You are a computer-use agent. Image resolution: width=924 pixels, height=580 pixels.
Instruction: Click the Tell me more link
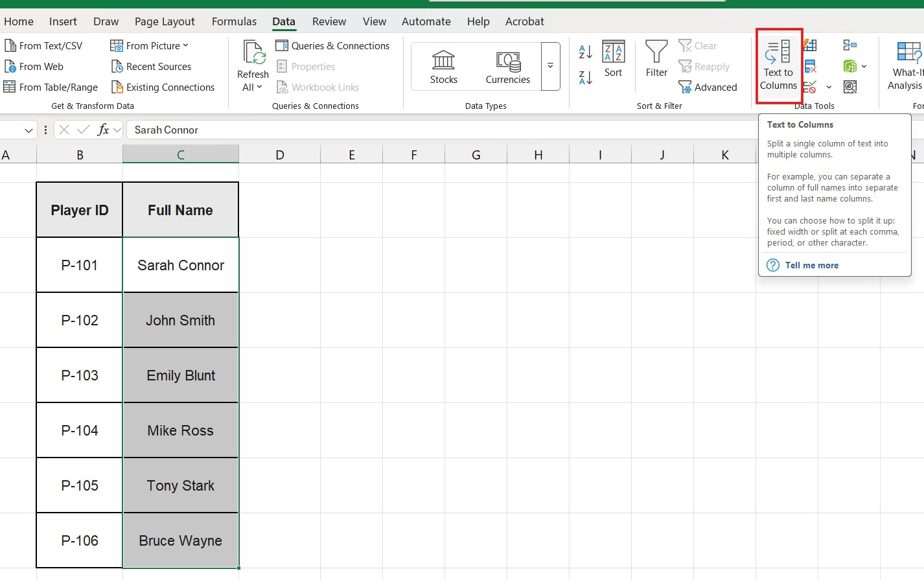[811, 265]
